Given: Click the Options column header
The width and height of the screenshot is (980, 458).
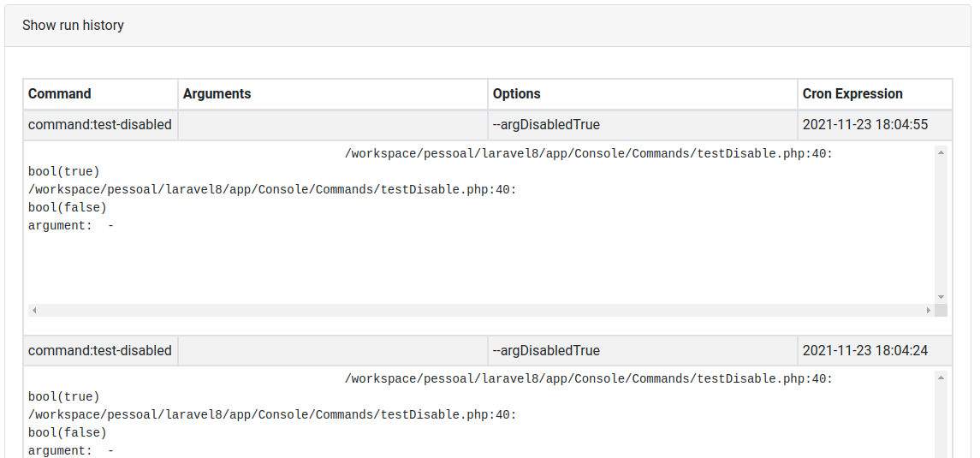Looking at the screenshot, I should click(517, 94).
